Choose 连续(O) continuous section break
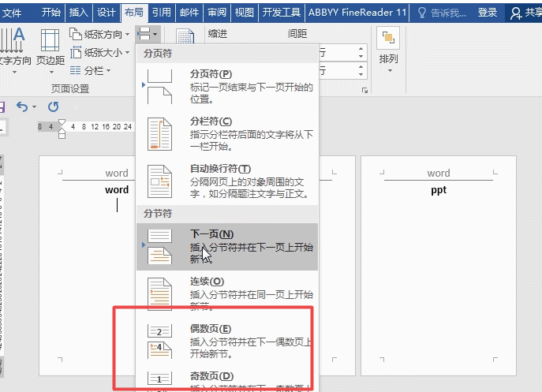Viewport: 542px width, 392px height. 227,294
